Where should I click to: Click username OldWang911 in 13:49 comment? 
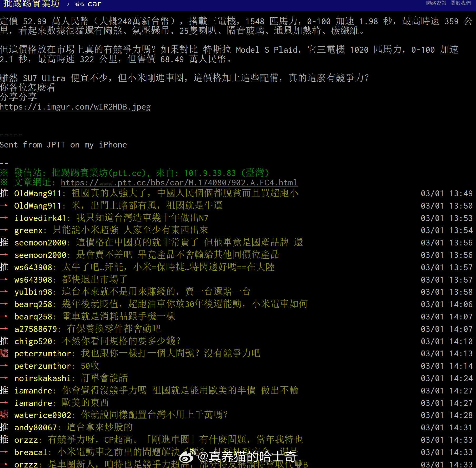[x=38, y=194]
